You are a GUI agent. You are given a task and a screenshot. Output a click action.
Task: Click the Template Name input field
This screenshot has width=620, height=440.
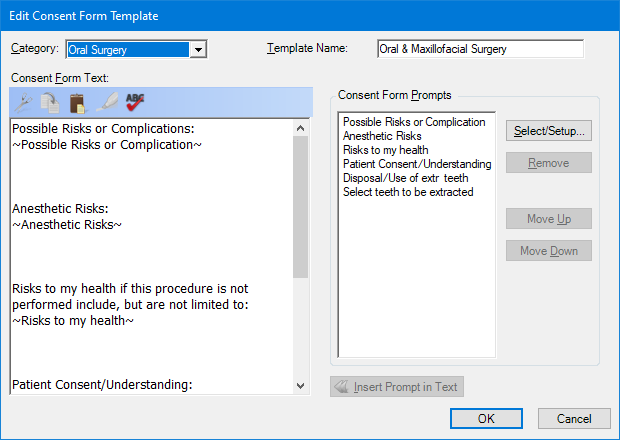pyautogui.click(x=480, y=49)
